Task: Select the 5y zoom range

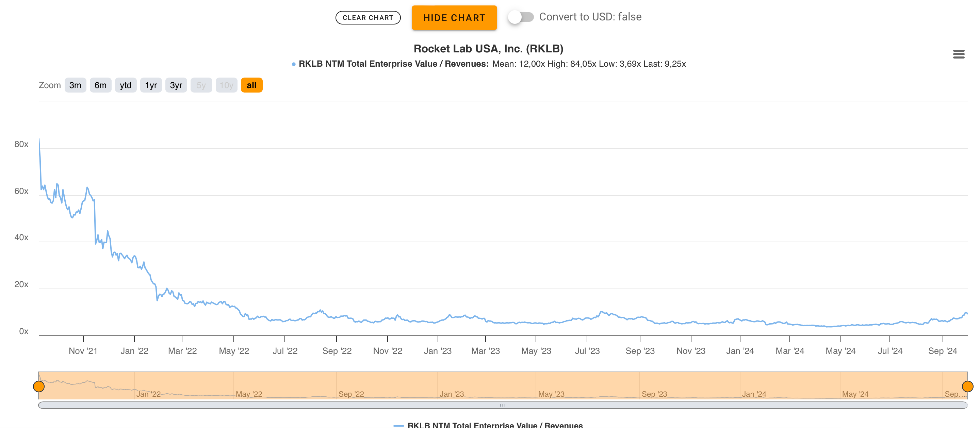Action: point(201,85)
